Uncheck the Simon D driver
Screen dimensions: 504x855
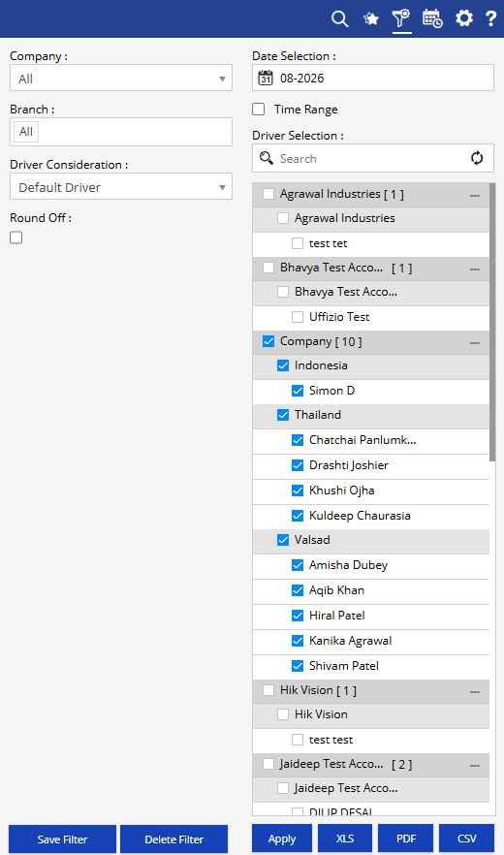[x=298, y=391]
